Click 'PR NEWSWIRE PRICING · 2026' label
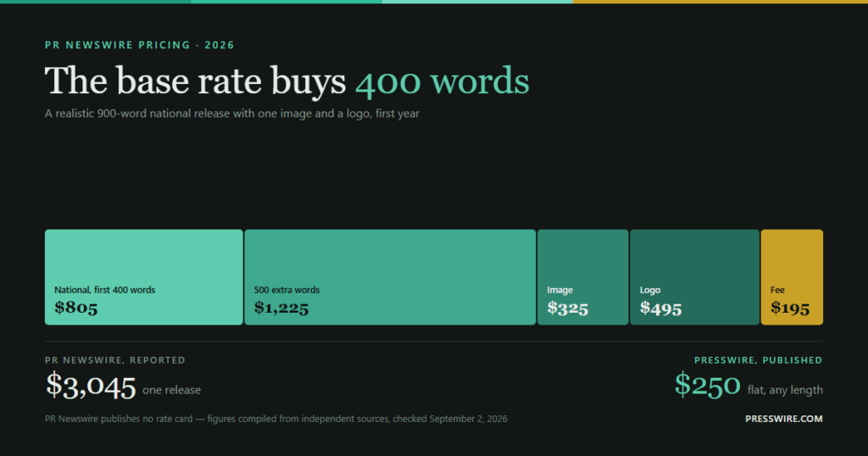 tap(140, 45)
